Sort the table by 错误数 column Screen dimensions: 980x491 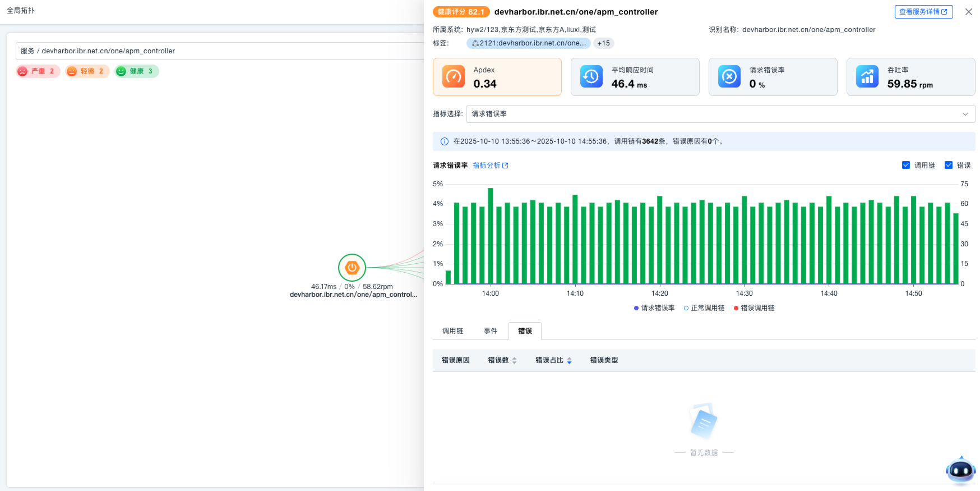(514, 360)
